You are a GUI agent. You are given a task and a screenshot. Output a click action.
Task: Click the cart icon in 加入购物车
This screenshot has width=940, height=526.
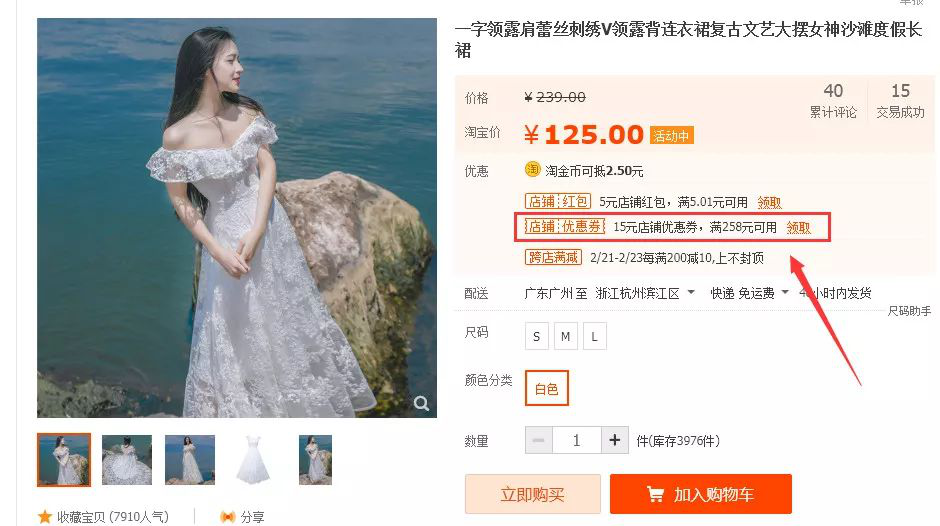coord(655,494)
